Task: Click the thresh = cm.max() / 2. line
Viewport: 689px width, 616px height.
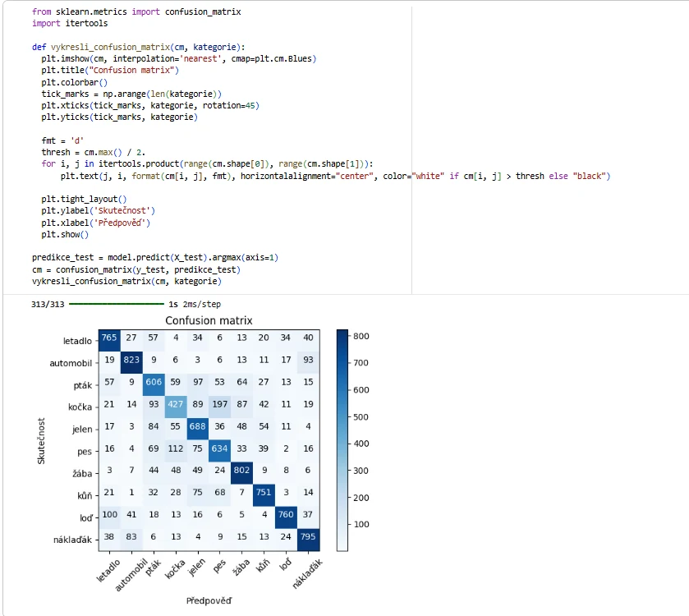Action: point(93,153)
